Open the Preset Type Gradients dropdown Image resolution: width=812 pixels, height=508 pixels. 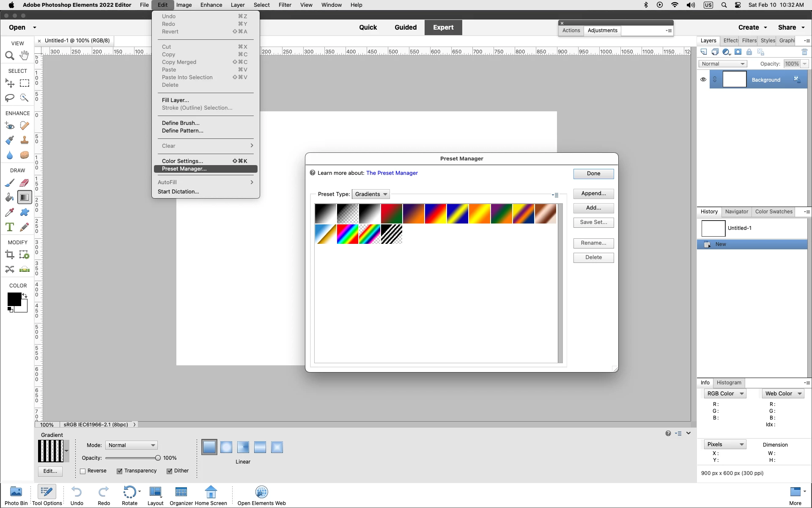371,194
